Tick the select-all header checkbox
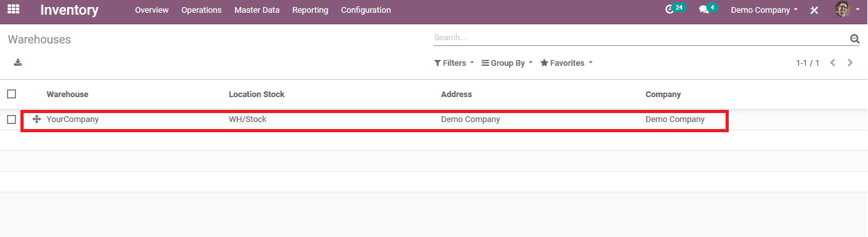The image size is (868, 237). point(11,94)
